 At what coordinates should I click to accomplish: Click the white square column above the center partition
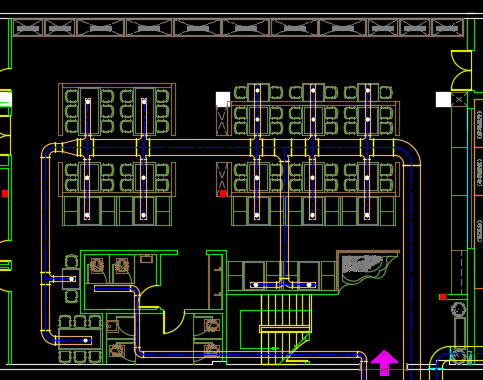(x=223, y=99)
